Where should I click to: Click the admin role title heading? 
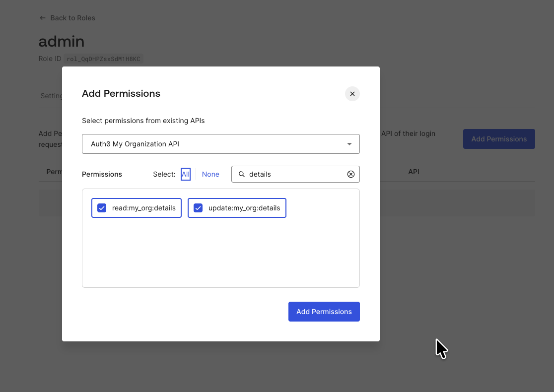[x=61, y=42]
